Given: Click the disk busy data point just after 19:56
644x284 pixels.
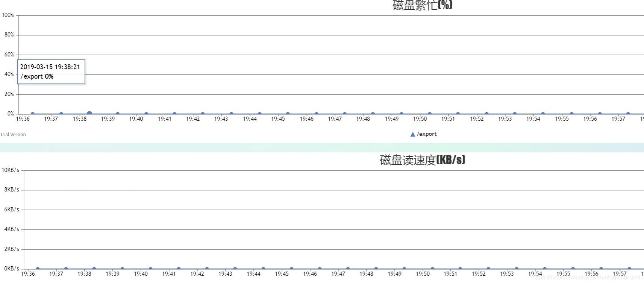Looking at the screenshot, I should 600,114.
